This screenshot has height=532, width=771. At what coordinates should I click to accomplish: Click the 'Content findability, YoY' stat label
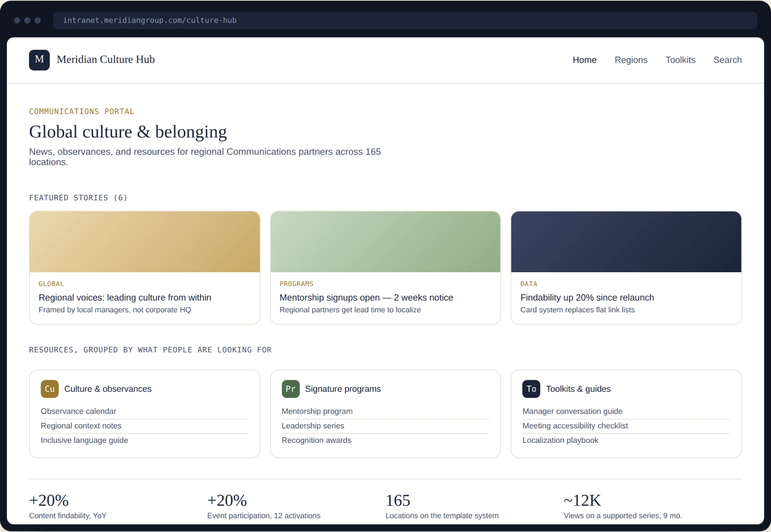[x=67, y=516]
